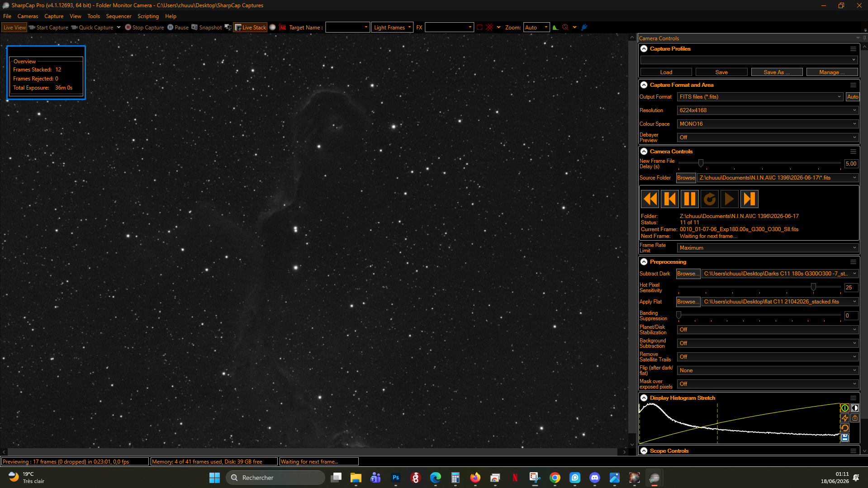Click the red NC icon in toolbar
The width and height of the screenshot is (868, 488).
283,28
